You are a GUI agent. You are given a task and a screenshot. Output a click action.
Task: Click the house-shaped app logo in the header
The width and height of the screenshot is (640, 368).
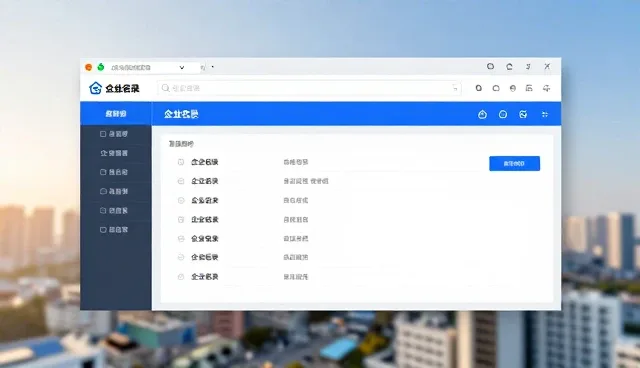point(95,88)
